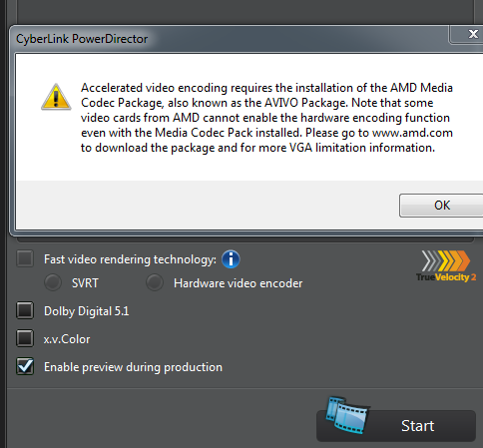Image resolution: width=483 pixels, height=448 pixels.
Task: Choose the Hardware video encoder radio button
Action: pos(155,282)
